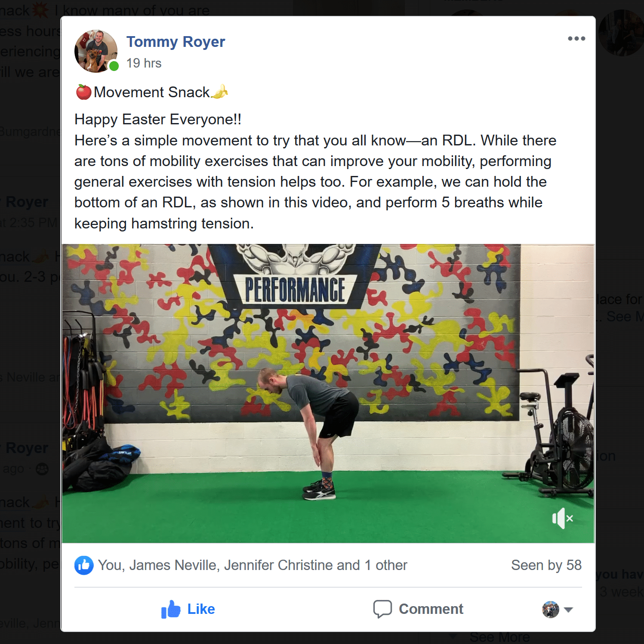Open the three-dot post options menu
Image resolution: width=644 pixels, height=644 pixels.
click(x=576, y=39)
